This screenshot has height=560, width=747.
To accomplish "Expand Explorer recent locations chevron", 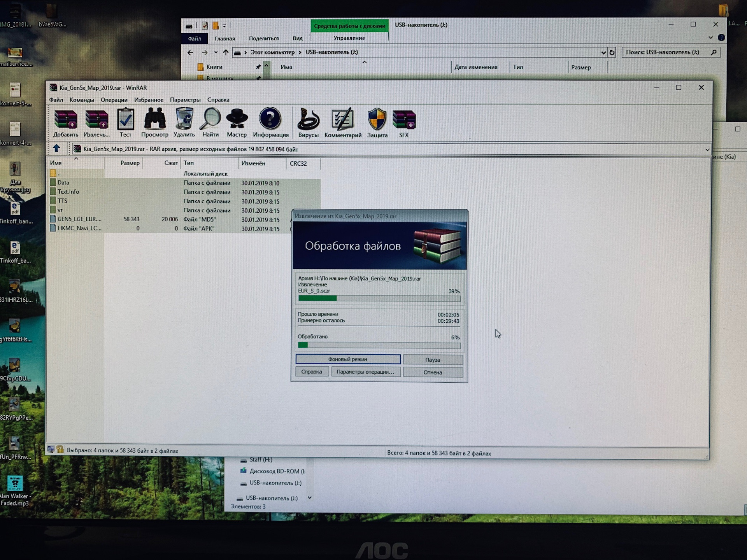I will pos(216,52).
